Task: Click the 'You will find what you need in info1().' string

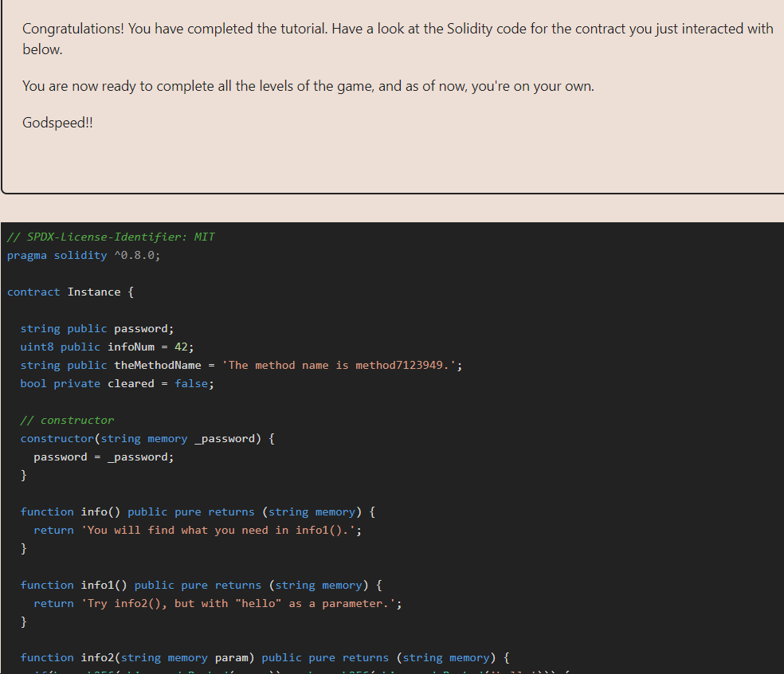Action: (218, 530)
